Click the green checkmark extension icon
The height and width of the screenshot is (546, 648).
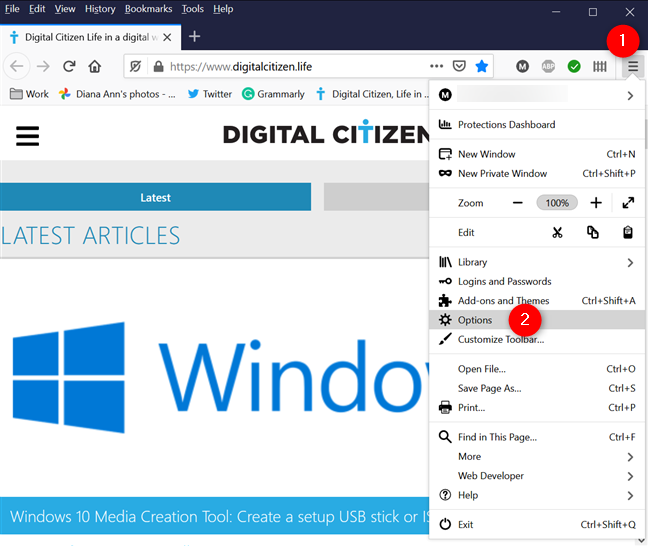(x=574, y=66)
